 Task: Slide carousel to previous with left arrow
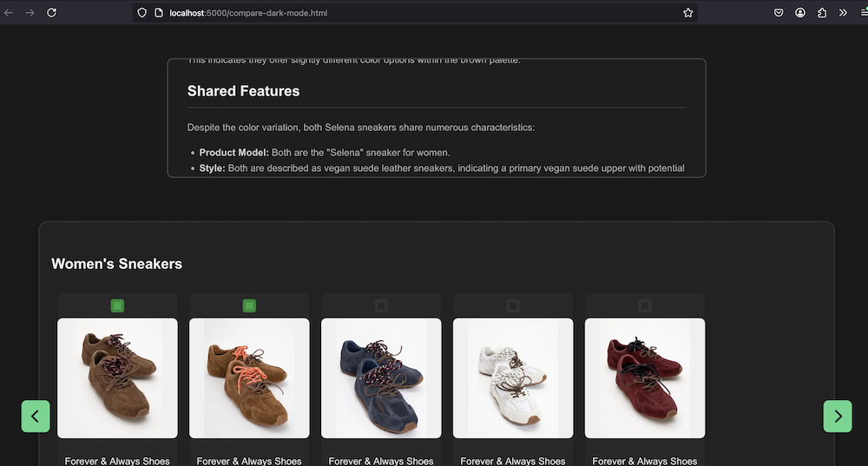click(36, 417)
